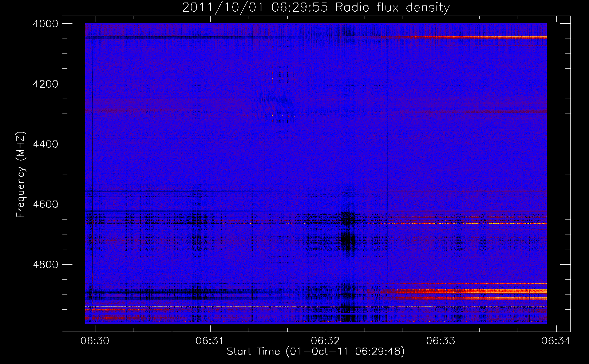Click the '06:33' time axis label

(440, 341)
